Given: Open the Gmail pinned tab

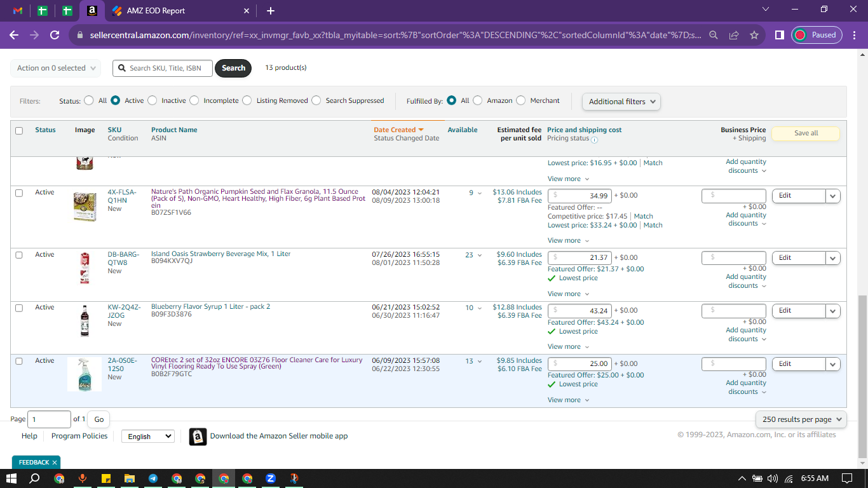Looking at the screenshot, I should (x=18, y=11).
